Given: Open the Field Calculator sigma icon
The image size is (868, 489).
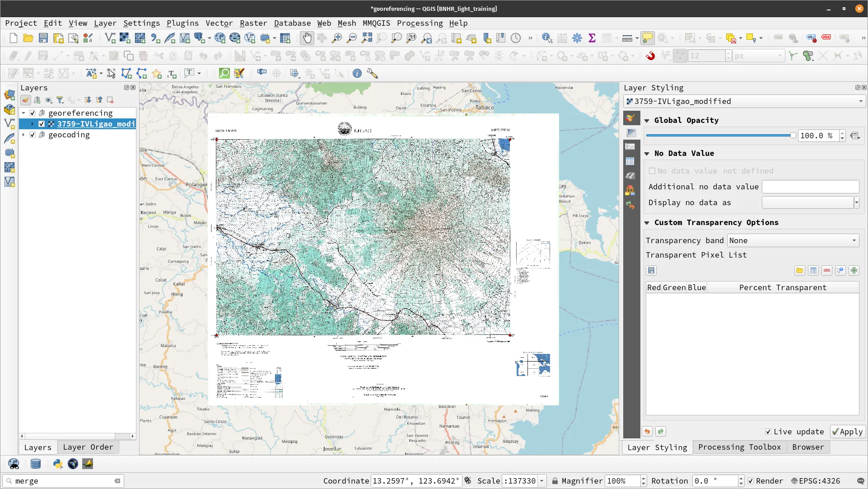Looking at the screenshot, I should [x=592, y=38].
